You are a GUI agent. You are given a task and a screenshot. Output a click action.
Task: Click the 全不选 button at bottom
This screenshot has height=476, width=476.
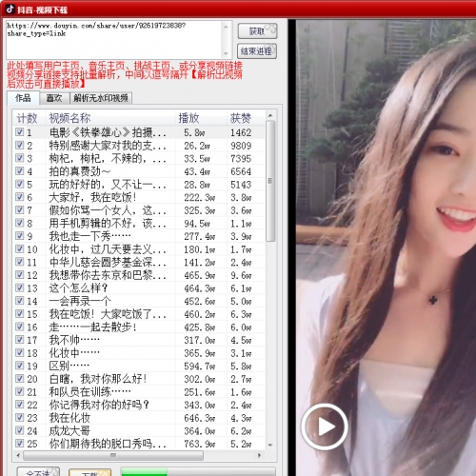click(38, 472)
